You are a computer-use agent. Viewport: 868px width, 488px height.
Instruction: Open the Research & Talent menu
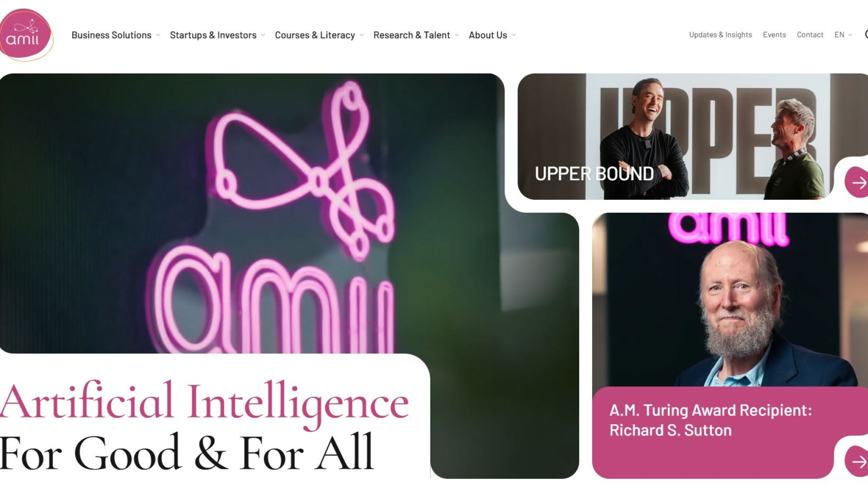tap(411, 35)
